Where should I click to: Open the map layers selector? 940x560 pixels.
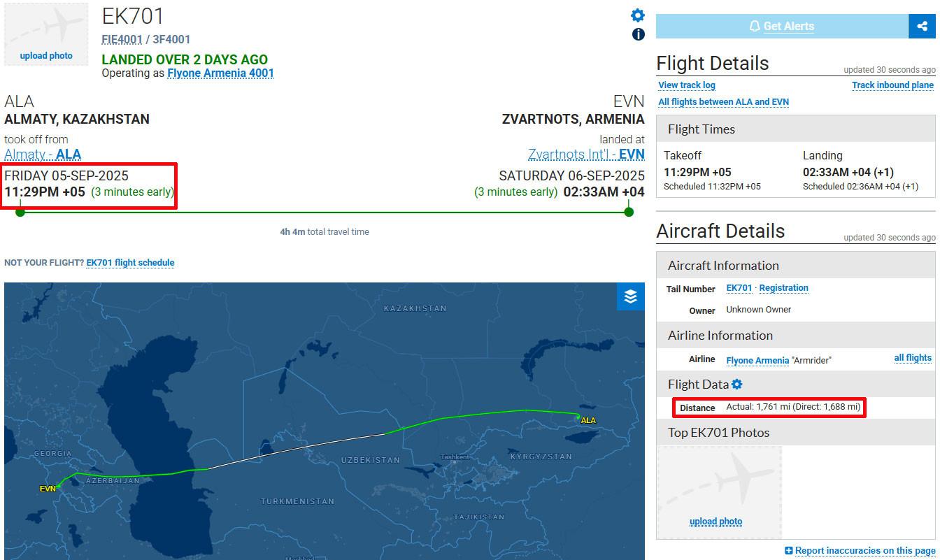(x=630, y=296)
